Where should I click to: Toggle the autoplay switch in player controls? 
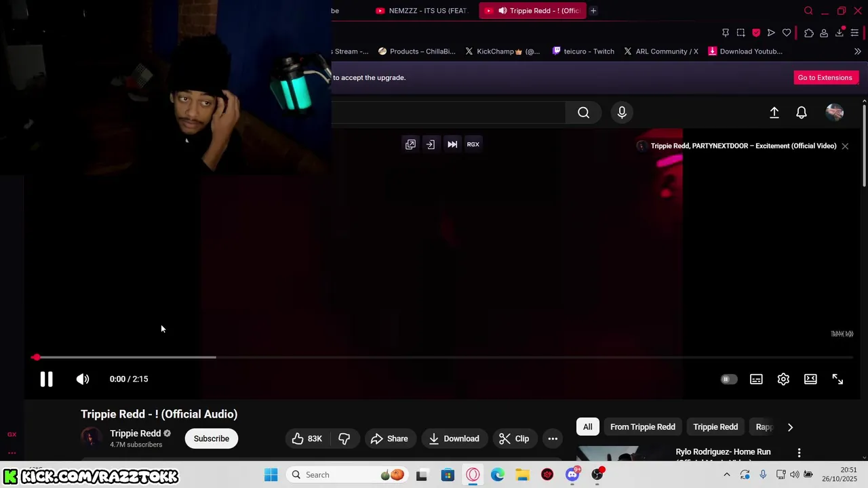[x=728, y=380]
